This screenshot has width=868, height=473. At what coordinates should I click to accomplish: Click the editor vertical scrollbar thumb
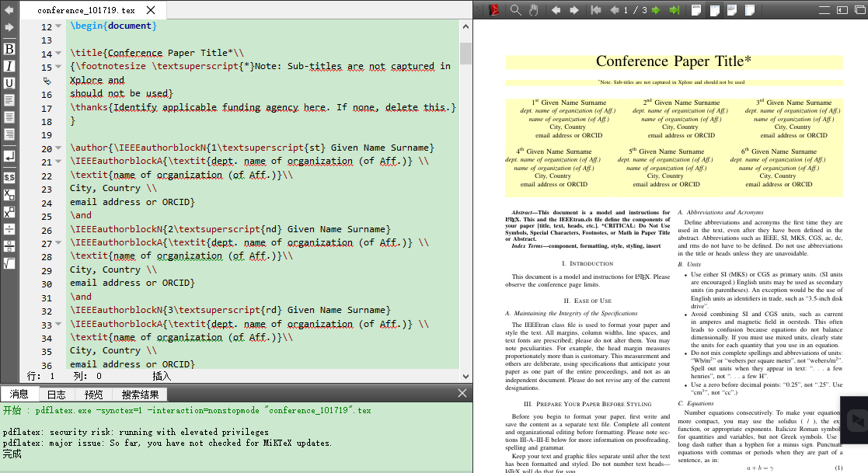pos(465,53)
